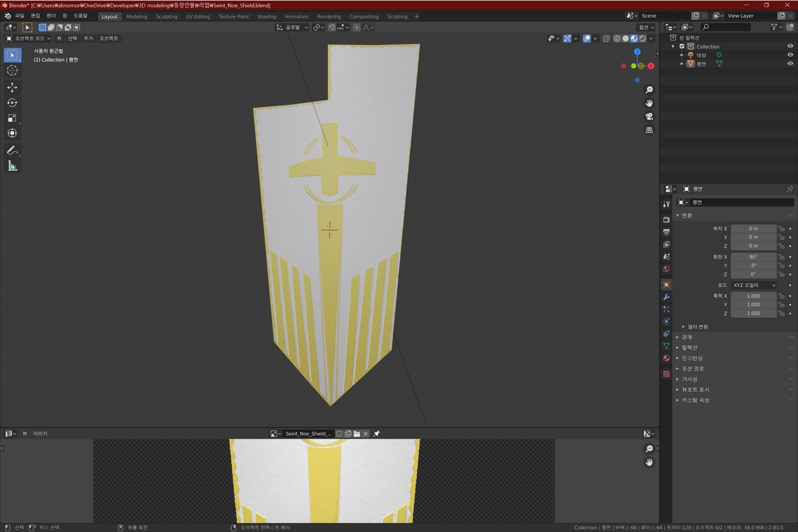Switch to the Shading workspace tab
The image size is (798, 532).
point(267,16)
